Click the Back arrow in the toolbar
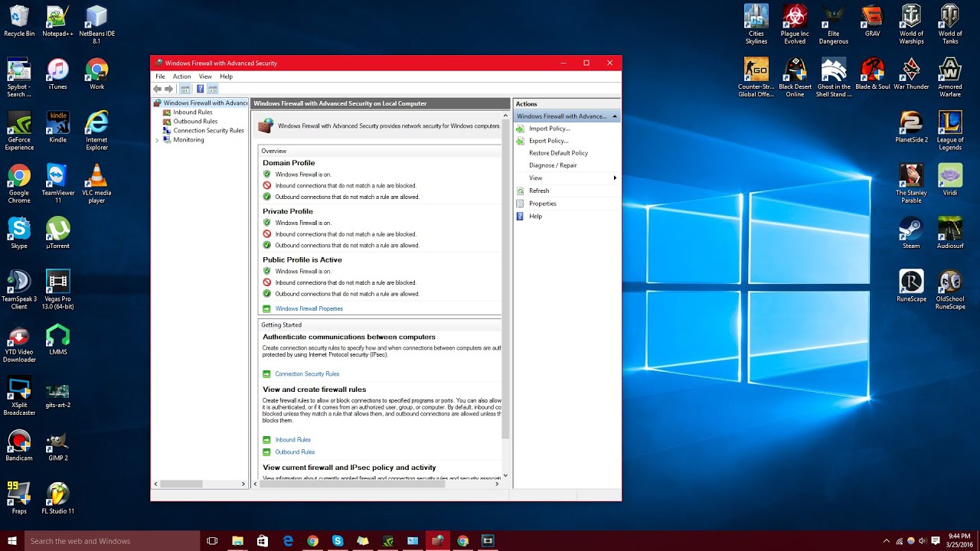 (x=158, y=89)
